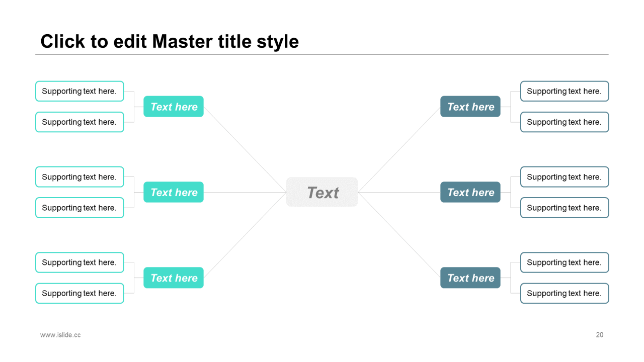Image resolution: width=644 pixels, height=362 pixels.
Task: Select the bottom teal Text here box
Action: coord(174,278)
